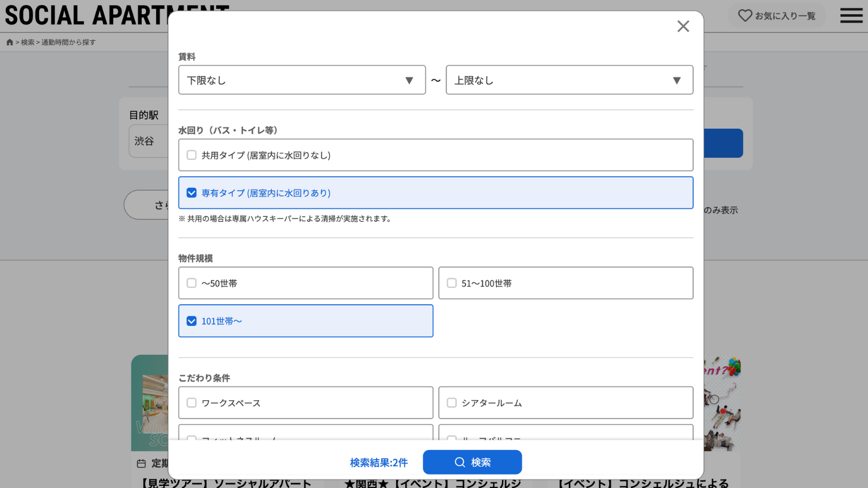The image size is (868, 488).
Task: Check the ～50世帯 property size option
Action: coord(192,283)
